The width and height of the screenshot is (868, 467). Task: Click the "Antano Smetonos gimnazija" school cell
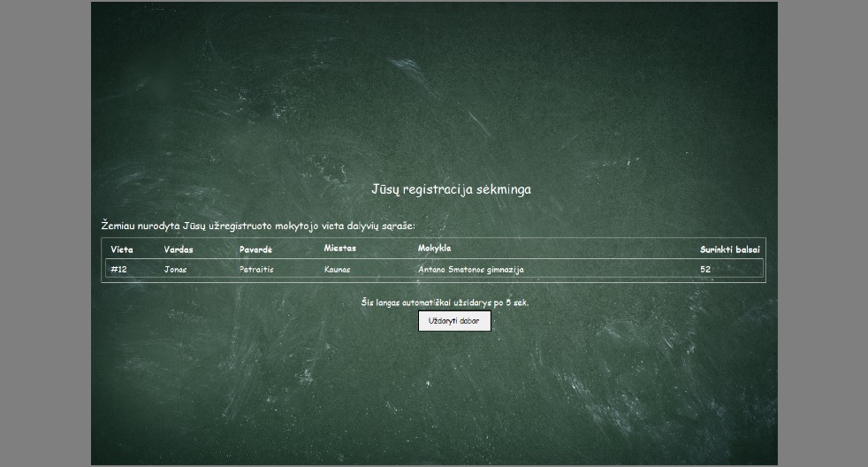click(x=471, y=269)
